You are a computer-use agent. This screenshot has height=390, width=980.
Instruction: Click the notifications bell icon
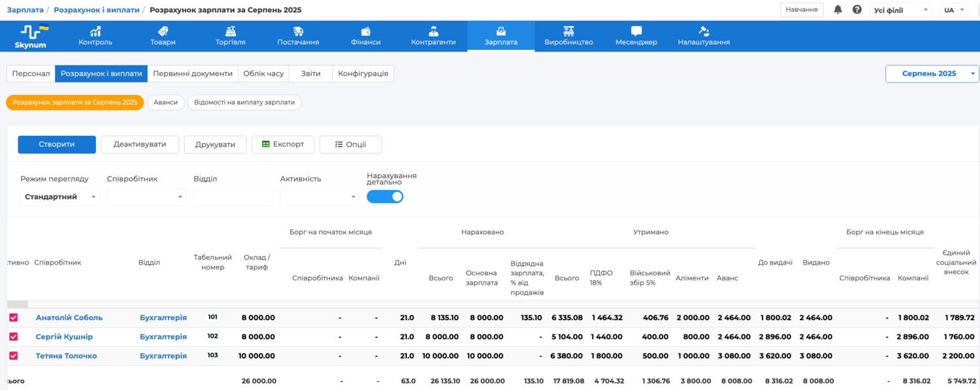[x=838, y=10]
